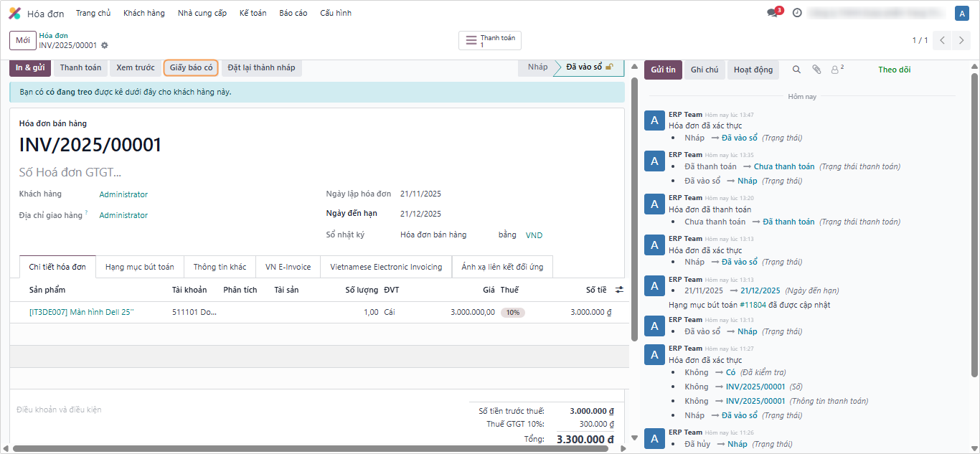Go to next record arrow
Screen dimensions: 980x454
point(962,40)
